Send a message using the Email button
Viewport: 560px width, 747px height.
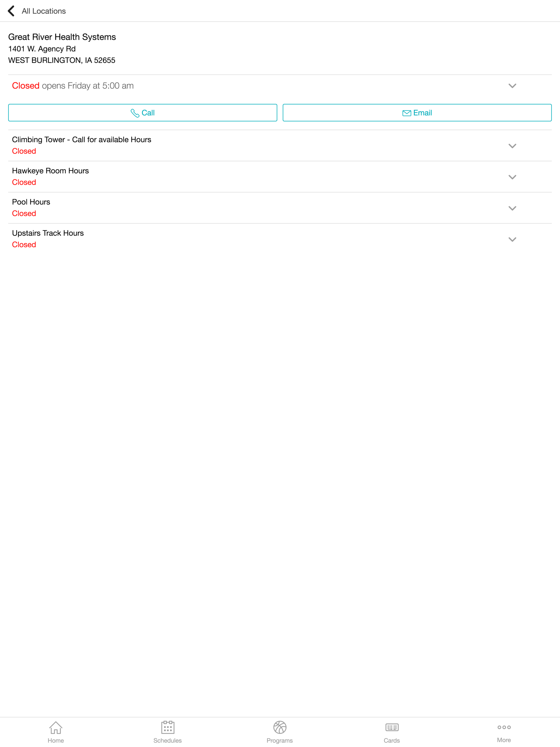[x=417, y=113]
